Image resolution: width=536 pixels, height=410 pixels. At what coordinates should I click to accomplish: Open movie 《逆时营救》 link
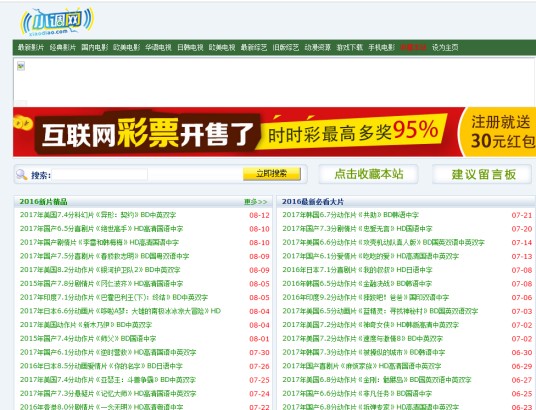click(108, 352)
